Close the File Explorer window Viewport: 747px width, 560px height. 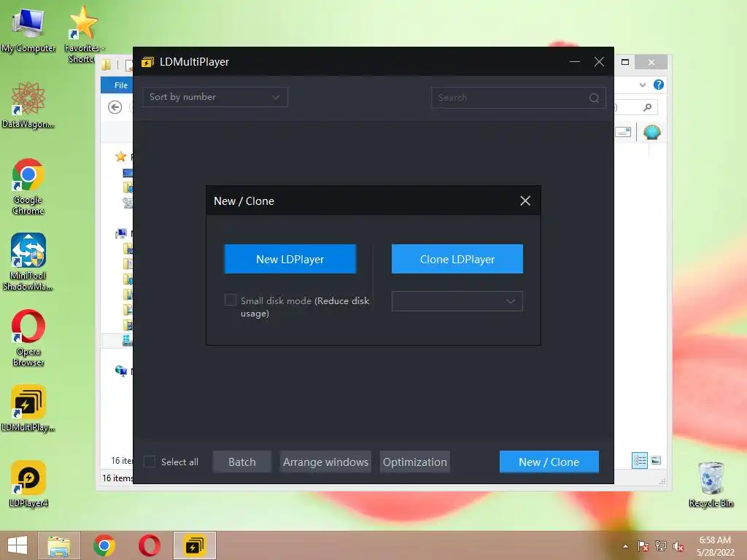point(651,63)
